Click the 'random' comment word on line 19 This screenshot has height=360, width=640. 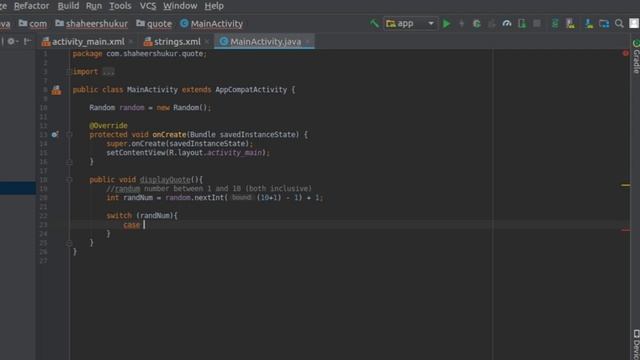pos(127,189)
